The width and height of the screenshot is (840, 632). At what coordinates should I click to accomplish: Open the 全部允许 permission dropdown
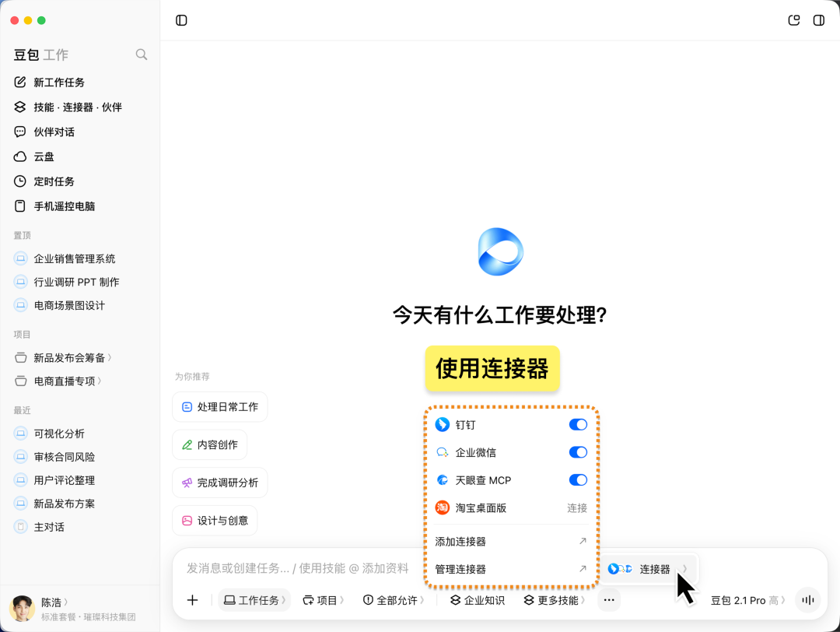(394, 600)
